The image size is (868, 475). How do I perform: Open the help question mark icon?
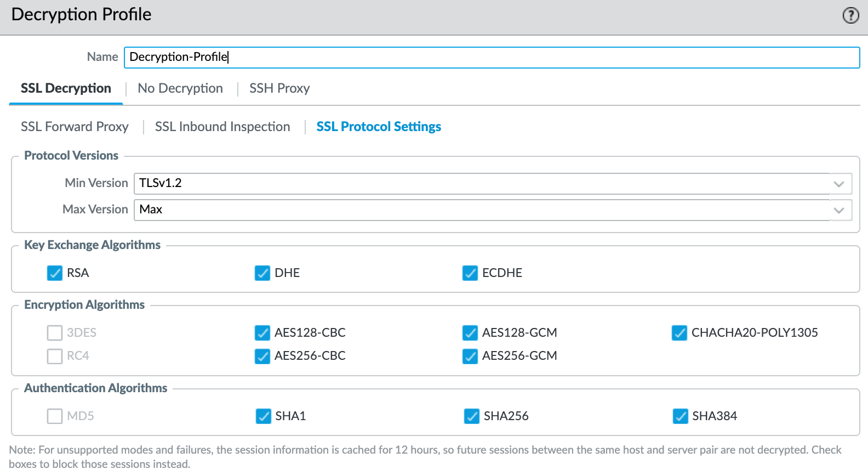pyautogui.click(x=850, y=15)
